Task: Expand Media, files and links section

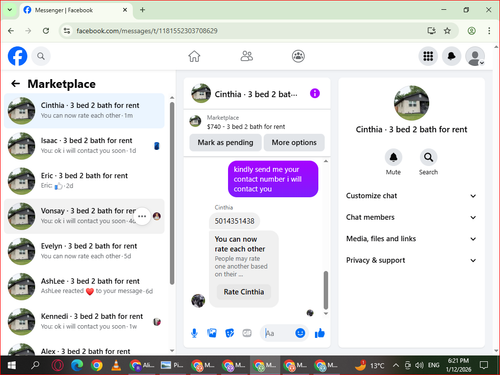Action: click(411, 239)
